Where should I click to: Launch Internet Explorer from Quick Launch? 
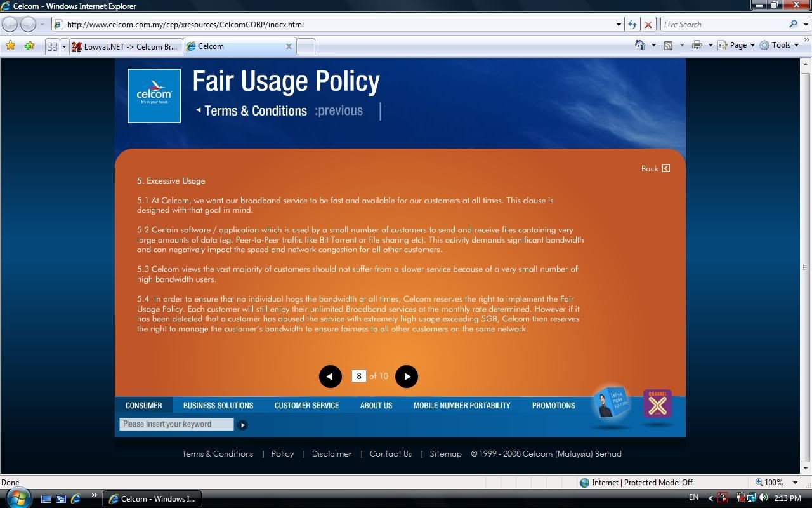coord(75,499)
